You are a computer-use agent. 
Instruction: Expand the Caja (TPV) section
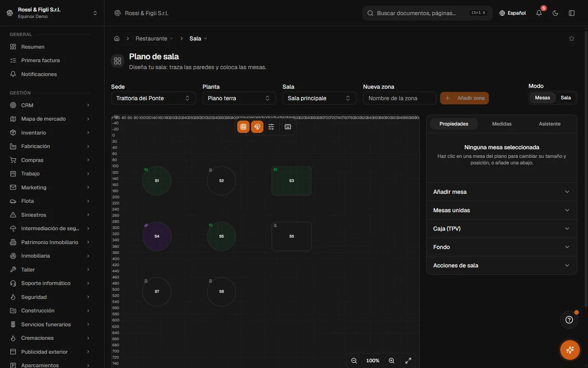click(x=501, y=229)
